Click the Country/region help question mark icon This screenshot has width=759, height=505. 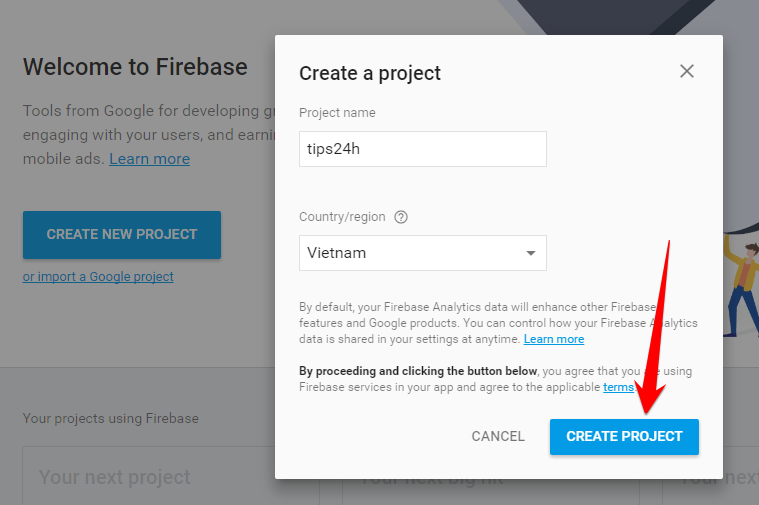click(401, 217)
